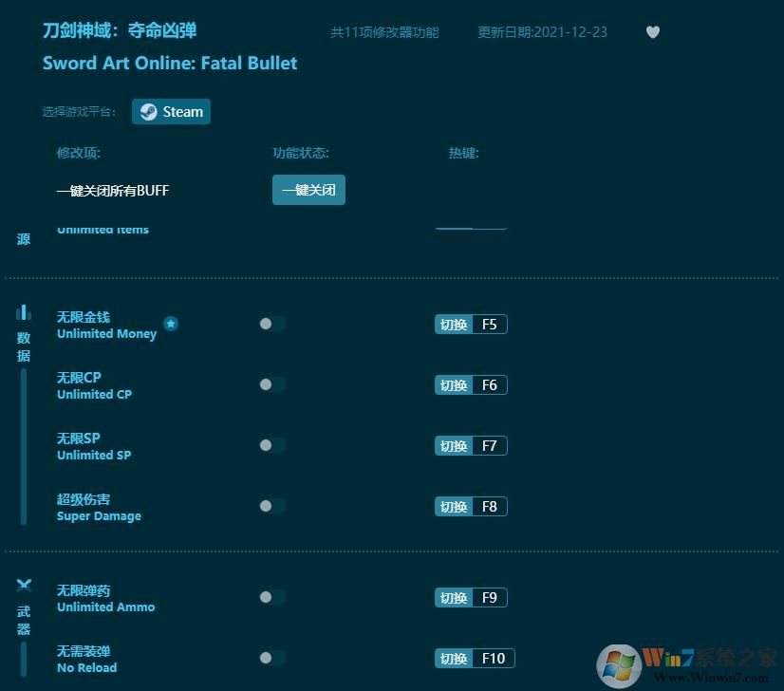This screenshot has width=784, height=691.
Task: Click the 无限SP Chinese label
Action: coord(79,439)
